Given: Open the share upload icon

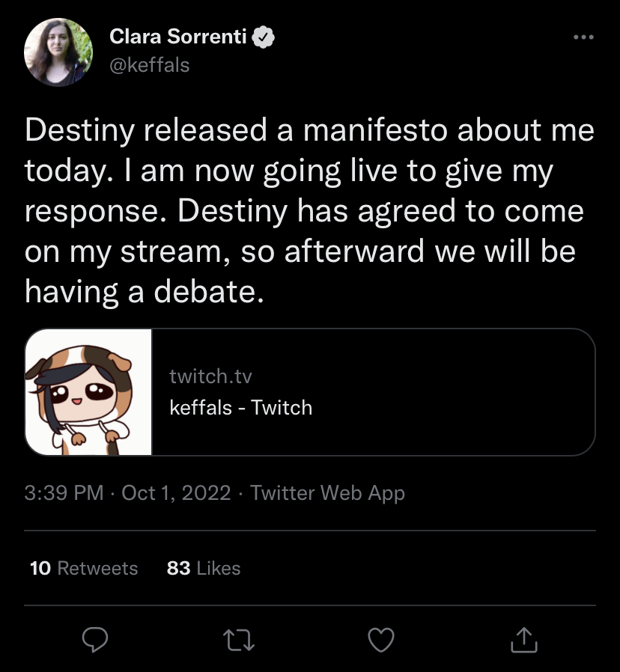Looking at the screenshot, I should tap(524, 640).
